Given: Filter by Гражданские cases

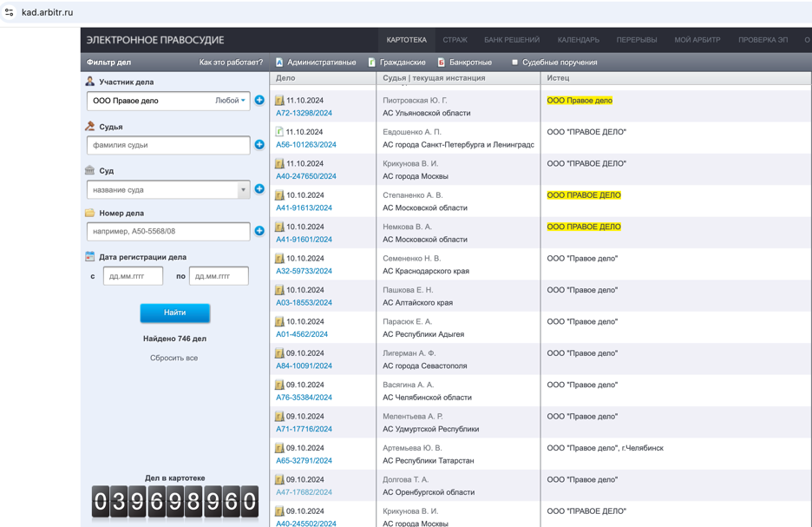Looking at the screenshot, I should coord(397,63).
